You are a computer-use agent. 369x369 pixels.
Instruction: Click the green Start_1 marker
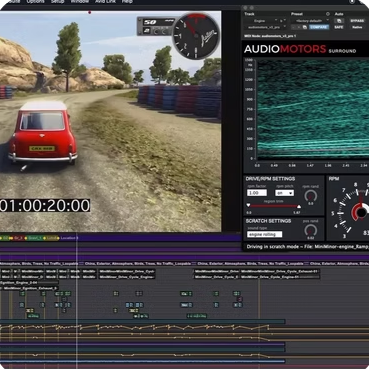point(35,238)
